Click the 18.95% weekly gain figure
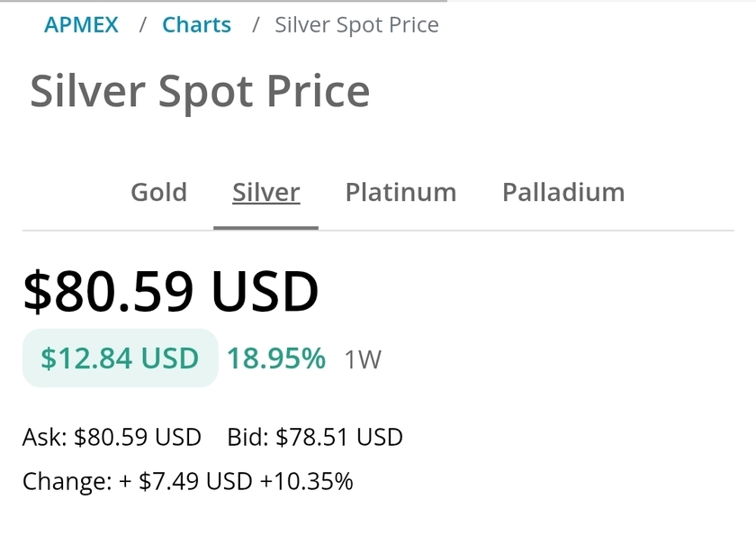 pos(275,358)
